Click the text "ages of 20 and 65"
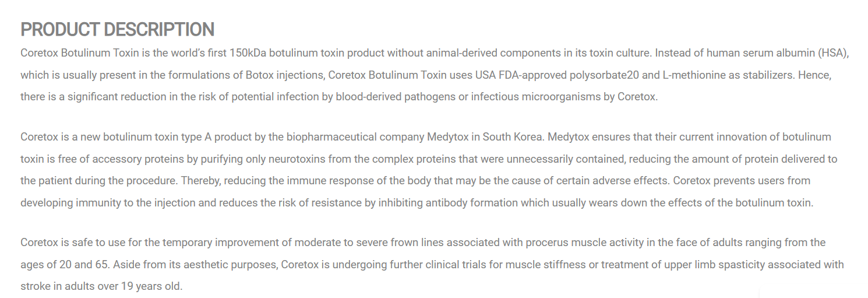The width and height of the screenshot is (868, 298). coord(65,264)
